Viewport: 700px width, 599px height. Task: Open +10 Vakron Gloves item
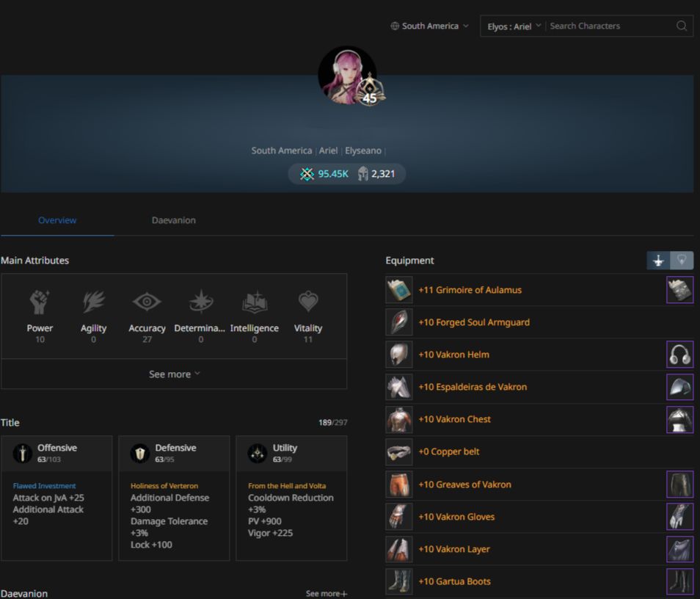point(456,517)
